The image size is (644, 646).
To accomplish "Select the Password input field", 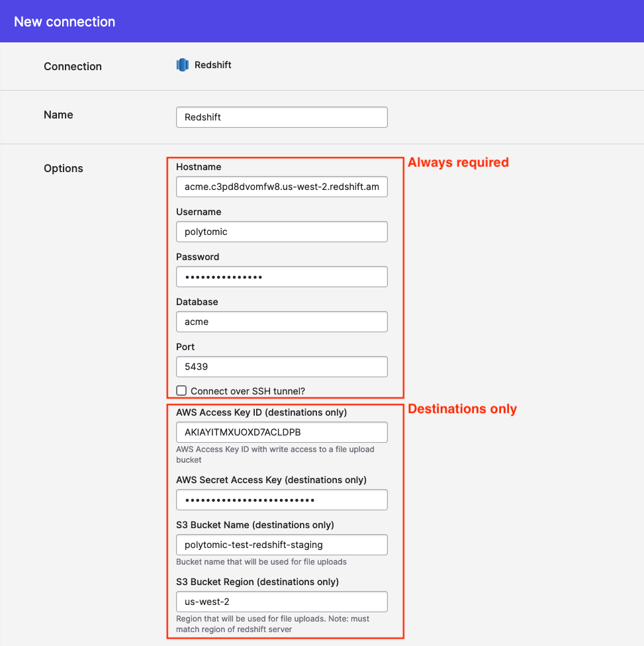I will point(282,277).
